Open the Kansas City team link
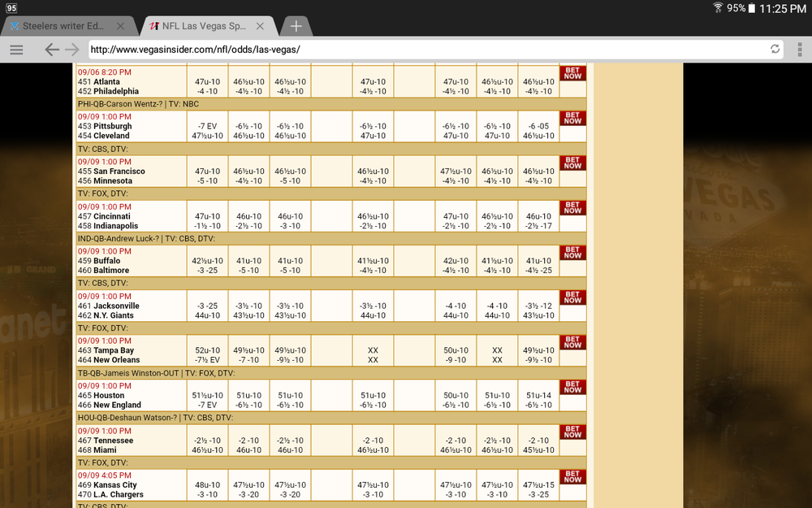Viewport: 812px width, 508px height. click(115, 485)
